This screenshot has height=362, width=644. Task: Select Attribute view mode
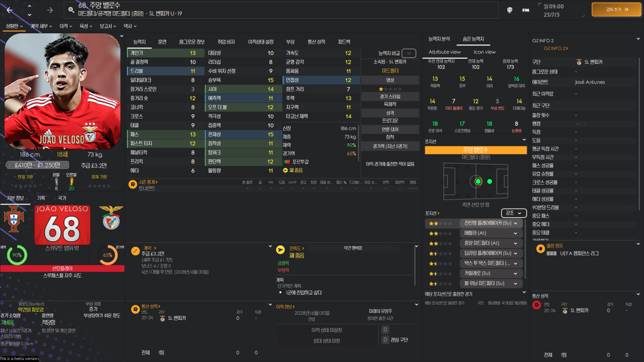[x=445, y=52]
